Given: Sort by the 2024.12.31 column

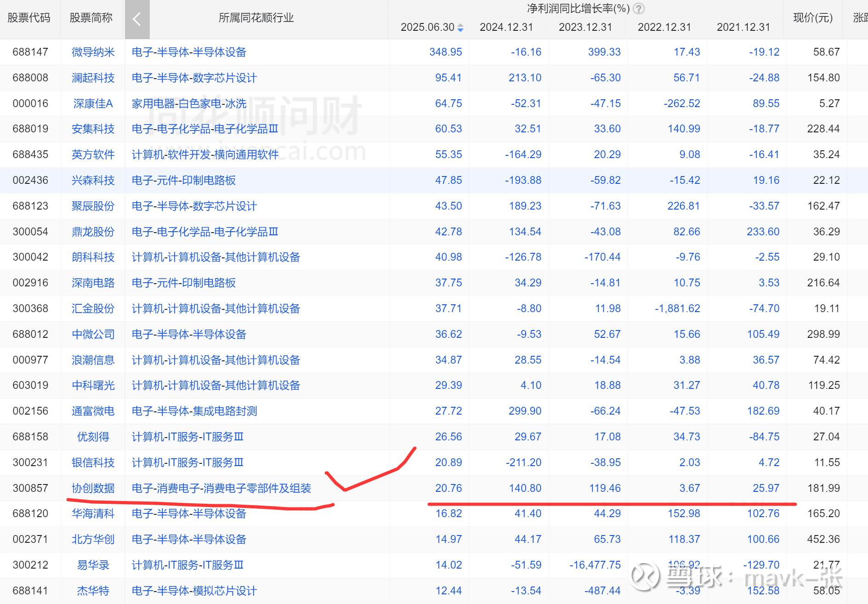Looking at the screenshot, I should click(506, 27).
